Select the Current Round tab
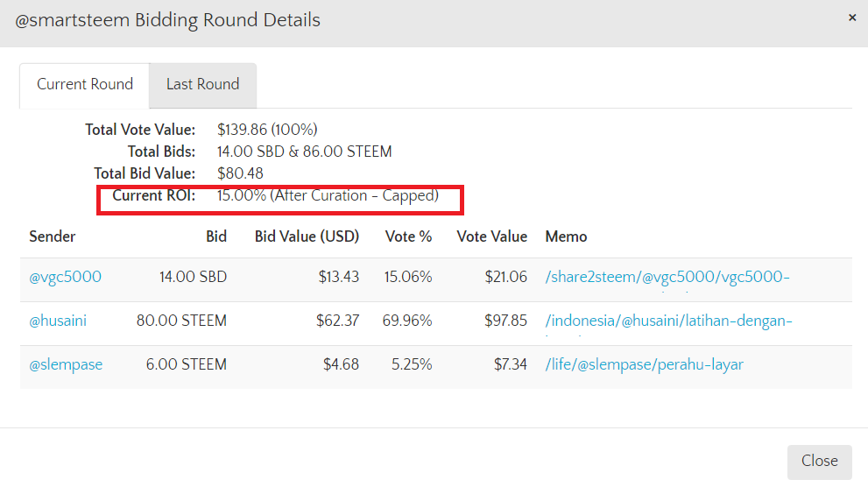 click(85, 85)
